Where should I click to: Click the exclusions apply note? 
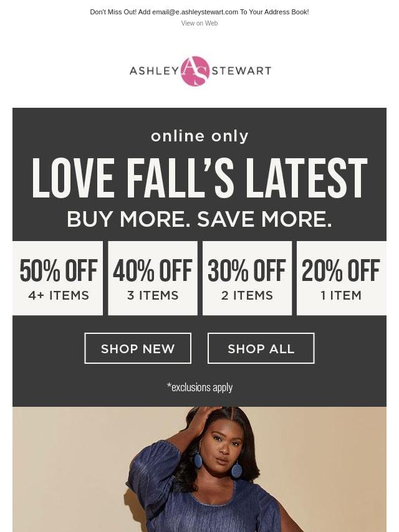point(199,387)
